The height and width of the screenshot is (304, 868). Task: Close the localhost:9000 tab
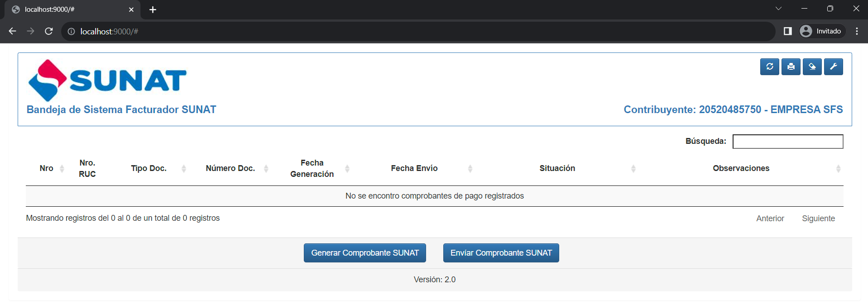point(131,9)
